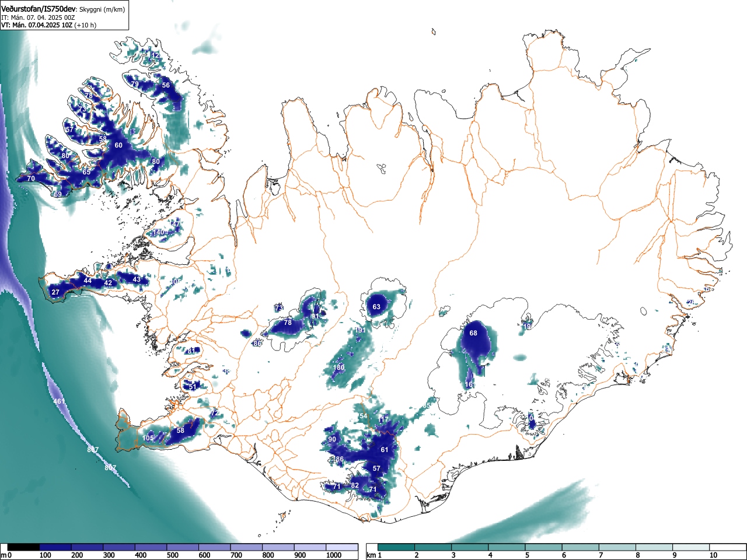Click the title text Veðurstofan/IS750dev
The width and height of the screenshot is (747, 560).
tap(39, 9)
